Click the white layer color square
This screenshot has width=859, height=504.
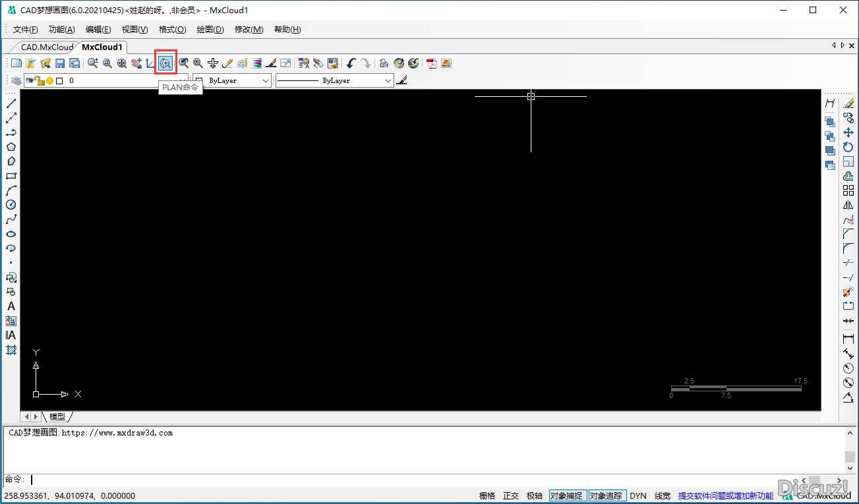coord(59,80)
